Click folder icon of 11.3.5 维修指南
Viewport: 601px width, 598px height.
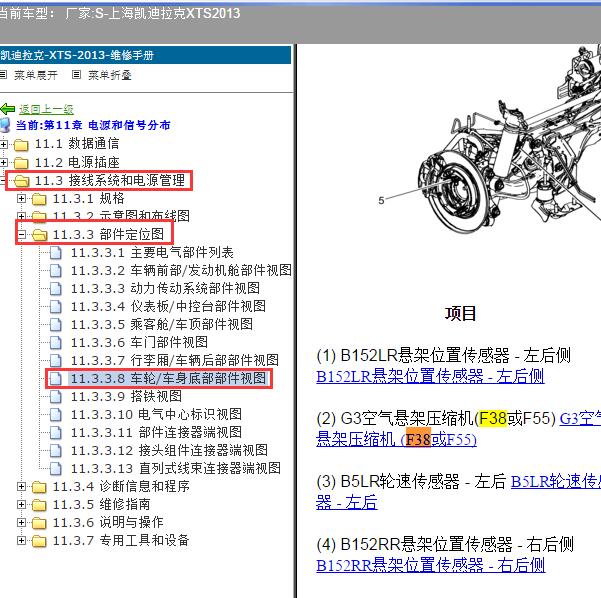pos(39,505)
